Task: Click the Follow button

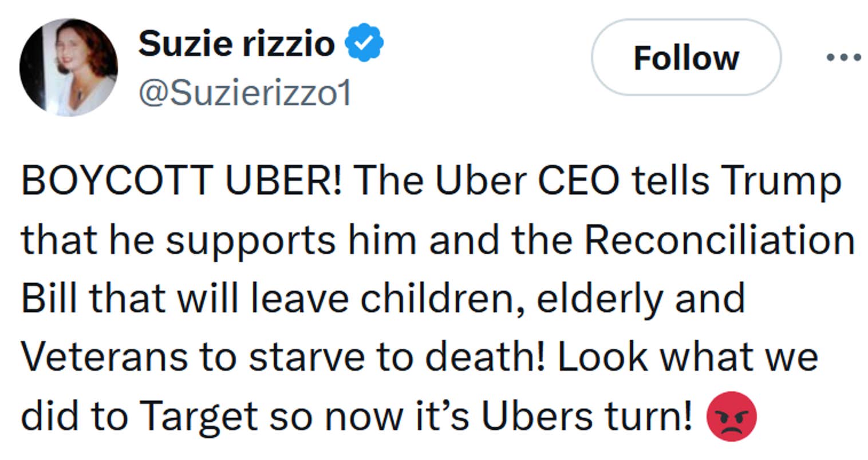Action: click(685, 57)
